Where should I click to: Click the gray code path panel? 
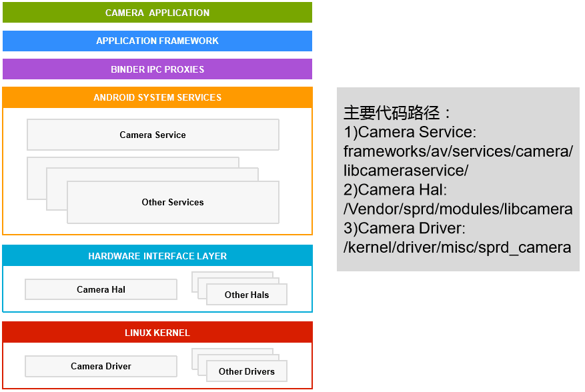[x=459, y=180]
